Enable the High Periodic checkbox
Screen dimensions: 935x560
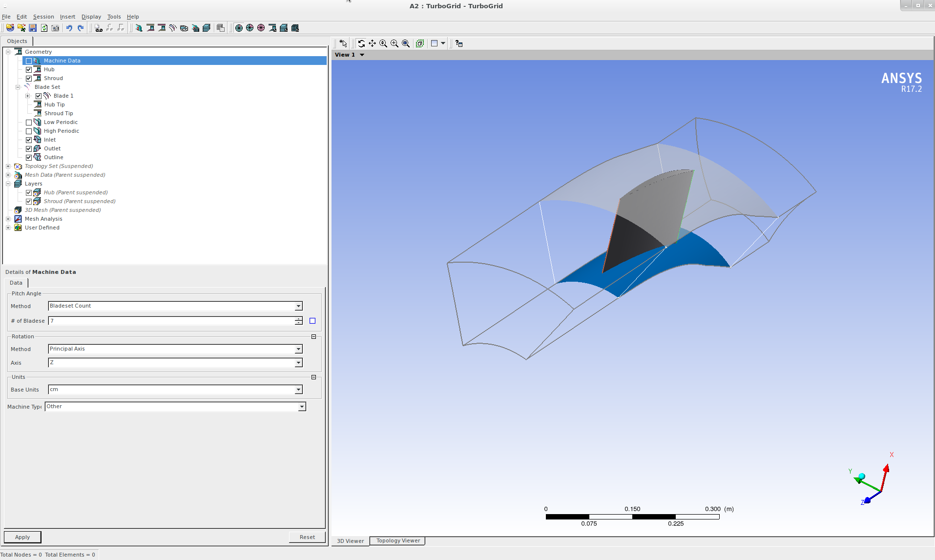tap(29, 131)
